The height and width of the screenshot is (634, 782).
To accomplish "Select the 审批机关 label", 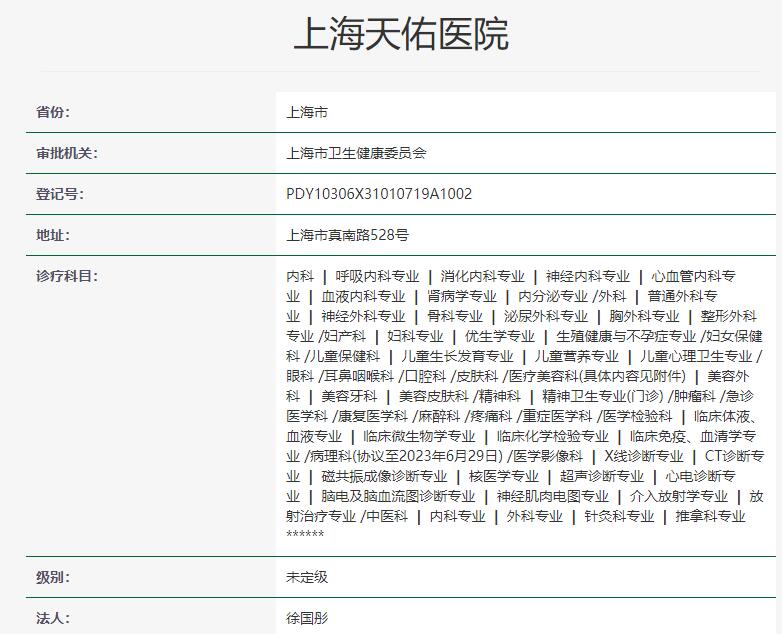I will [x=67, y=153].
